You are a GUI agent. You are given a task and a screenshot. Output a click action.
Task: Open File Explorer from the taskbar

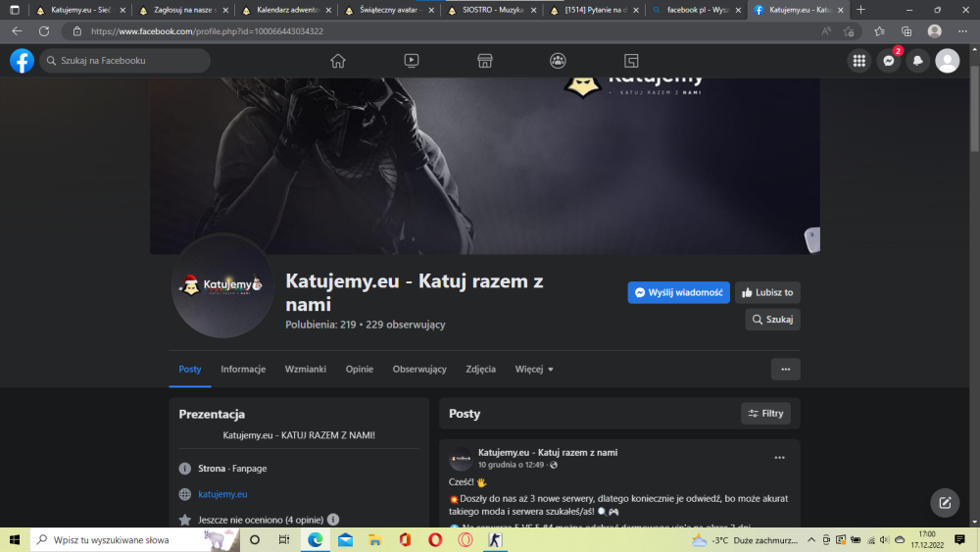(x=375, y=539)
